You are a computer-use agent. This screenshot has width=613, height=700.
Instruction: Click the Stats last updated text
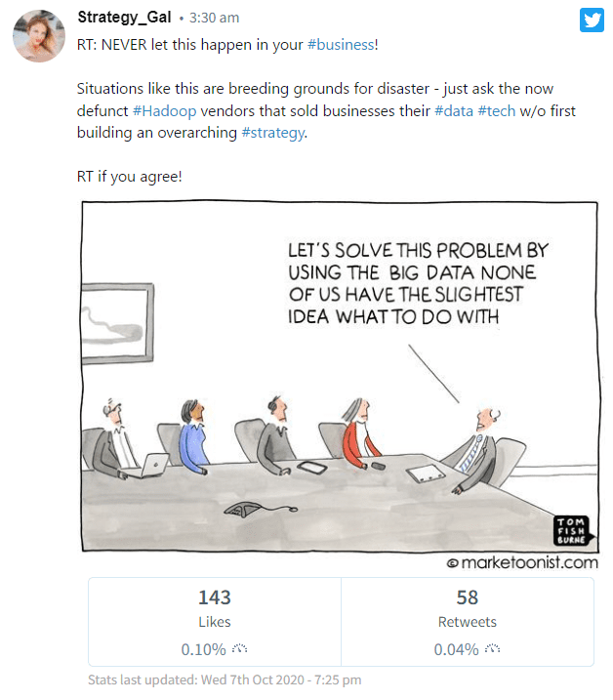coord(225,679)
